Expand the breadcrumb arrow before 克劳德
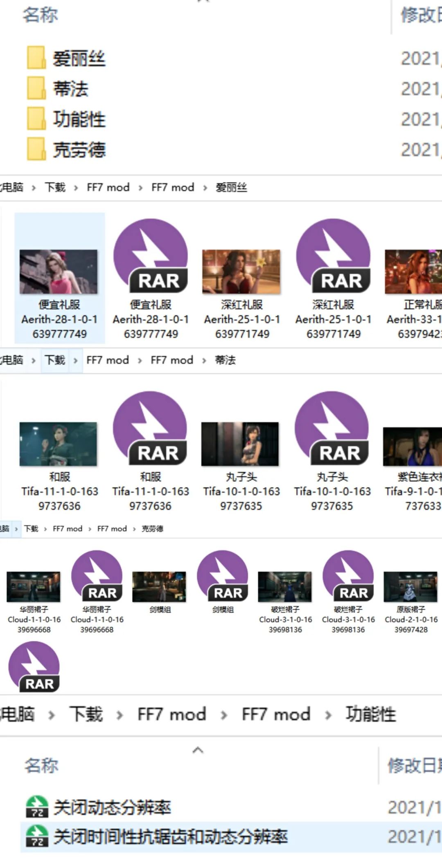 tap(134, 529)
